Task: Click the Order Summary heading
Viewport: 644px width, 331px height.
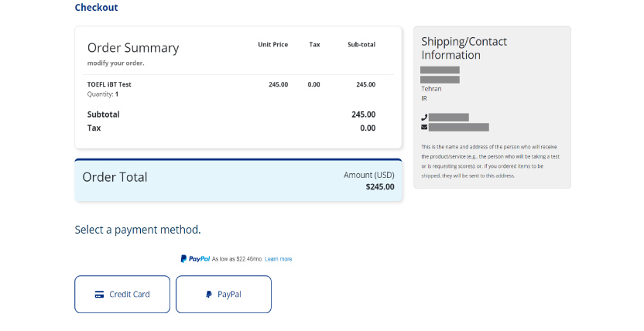Action: 133,48
